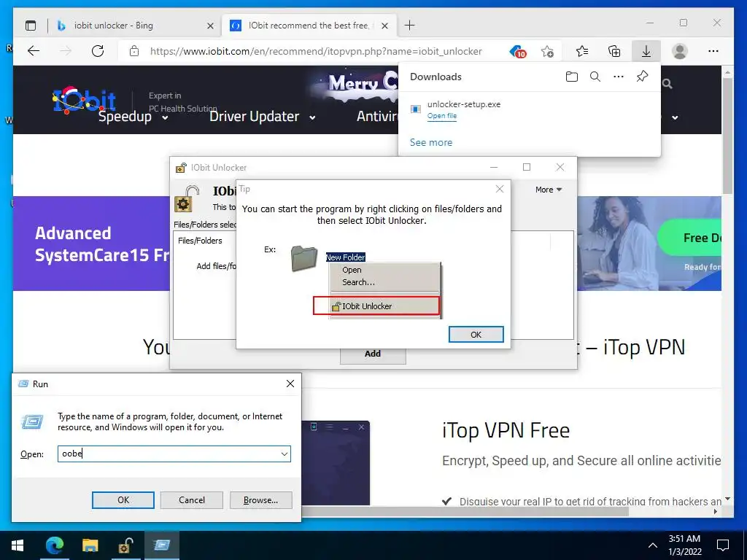
Task: Open notification center icon
Action: (723, 545)
